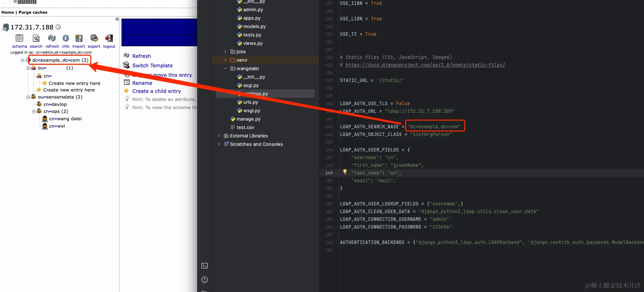Click the Rename icon in the entry actions
This screenshot has width=644, height=292.
(127, 83)
